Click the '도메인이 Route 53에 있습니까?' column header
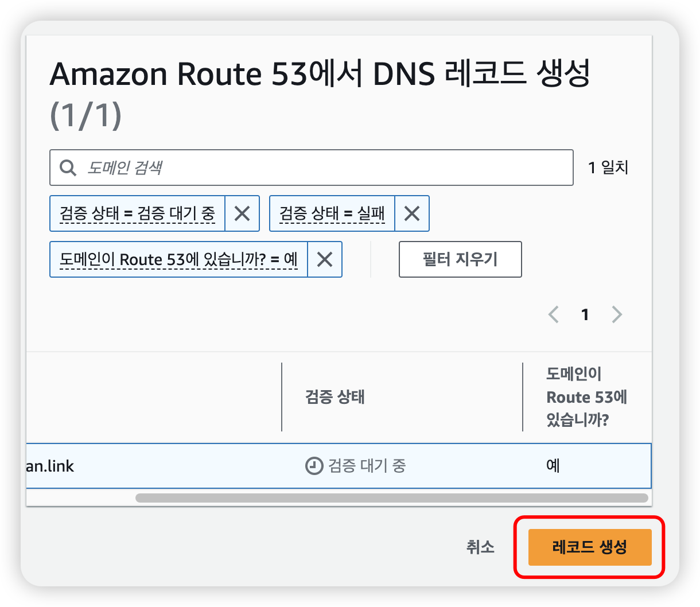The image size is (700, 607). (585, 397)
